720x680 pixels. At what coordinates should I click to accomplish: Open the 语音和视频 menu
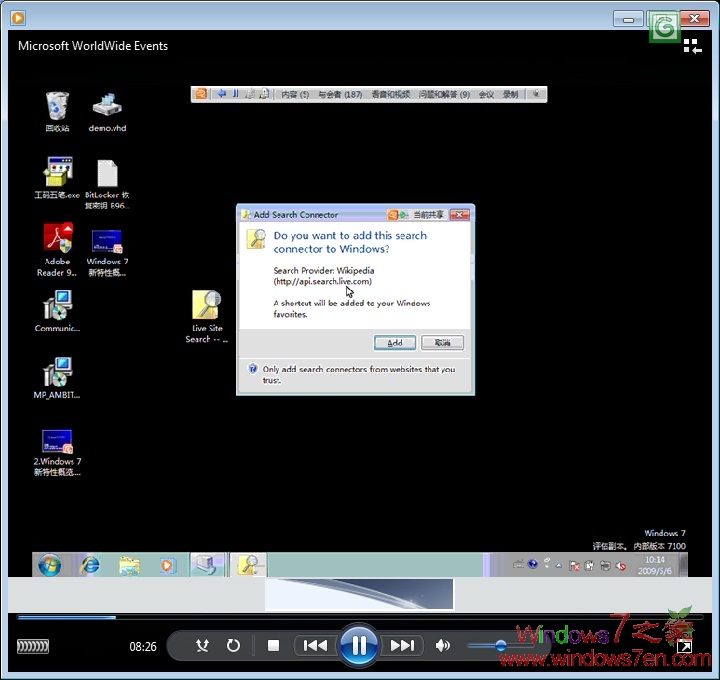pyautogui.click(x=390, y=94)
